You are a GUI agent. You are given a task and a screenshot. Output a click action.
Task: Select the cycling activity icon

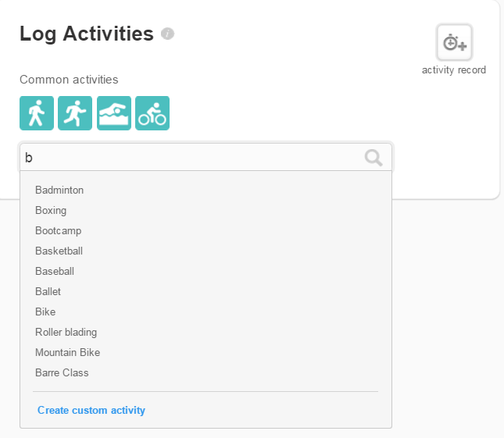[x=152, y=113]
